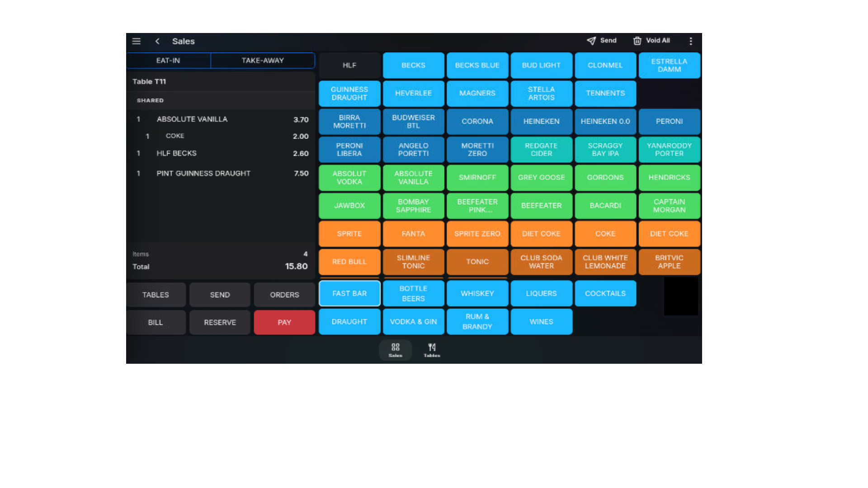Add GUINNESS DRAUGHT to the order
Viewport: 868px width, 488px height.
349,94
